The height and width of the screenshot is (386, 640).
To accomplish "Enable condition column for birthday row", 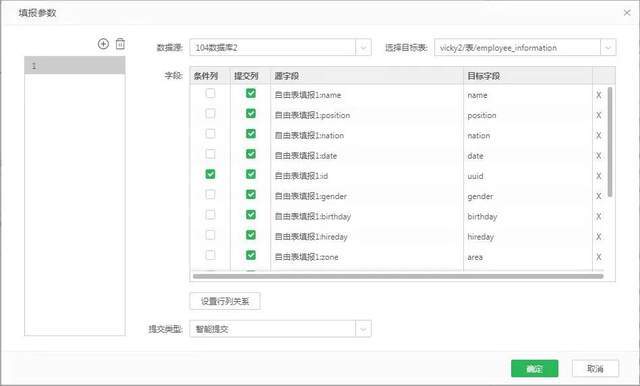I will pos(210,215).
